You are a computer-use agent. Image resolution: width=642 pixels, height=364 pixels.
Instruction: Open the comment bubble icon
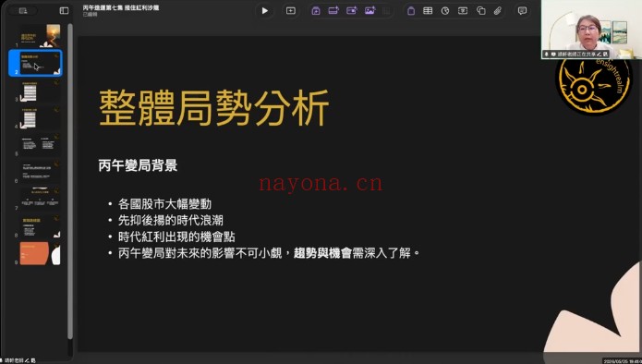(x=522, y=11)
